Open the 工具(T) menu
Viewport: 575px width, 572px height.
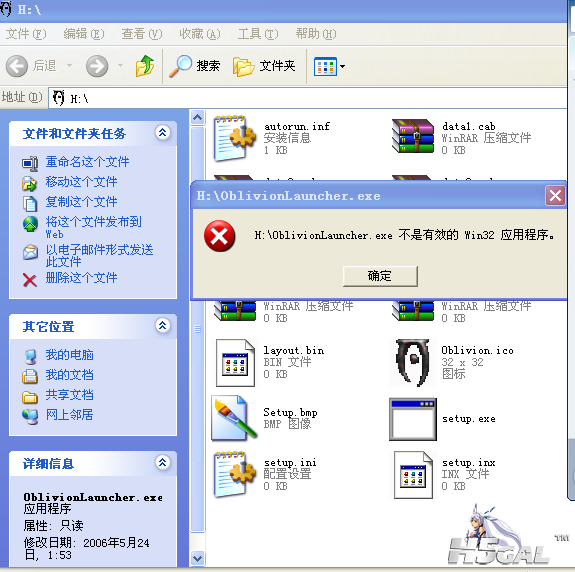pyautogui.click(x=258, y=34)
